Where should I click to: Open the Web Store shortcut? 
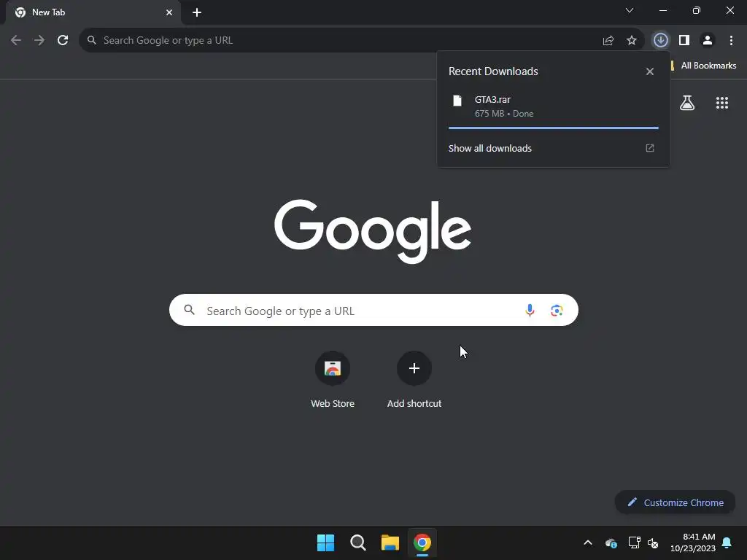coord(333,379)
